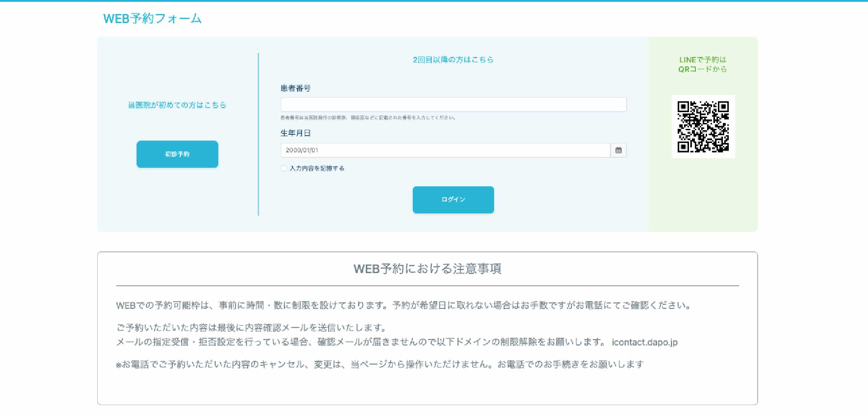Click the 生年月日 field label
868x416 pixels.
coord(295,133)
